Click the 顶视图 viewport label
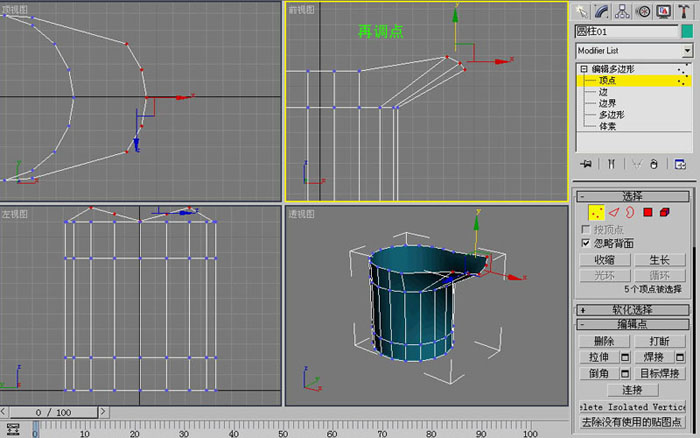 tap(15, 9)
